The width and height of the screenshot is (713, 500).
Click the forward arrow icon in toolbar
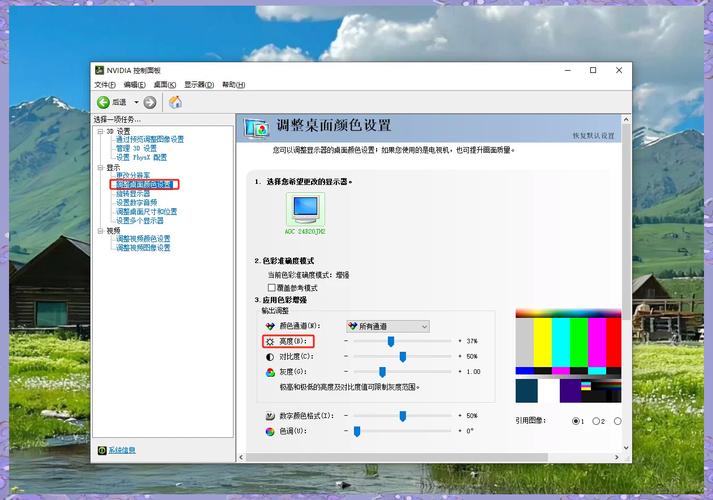(x=150, y=102)
